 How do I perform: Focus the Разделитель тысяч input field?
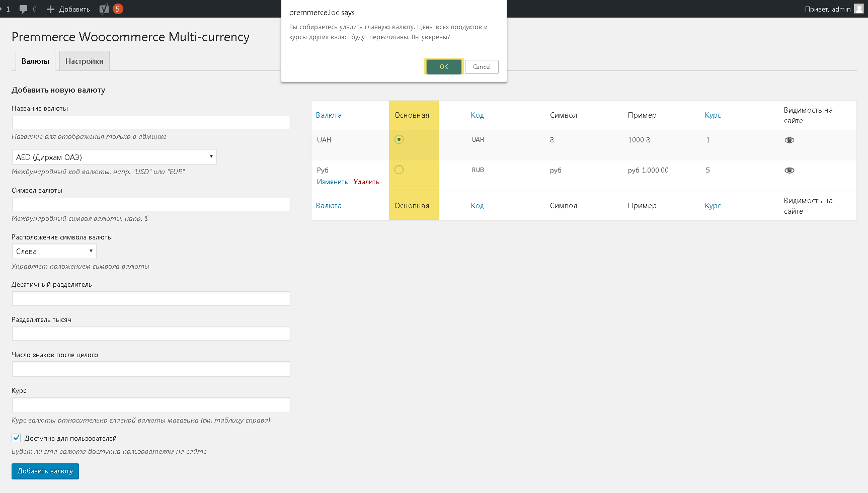coord(151,333)
